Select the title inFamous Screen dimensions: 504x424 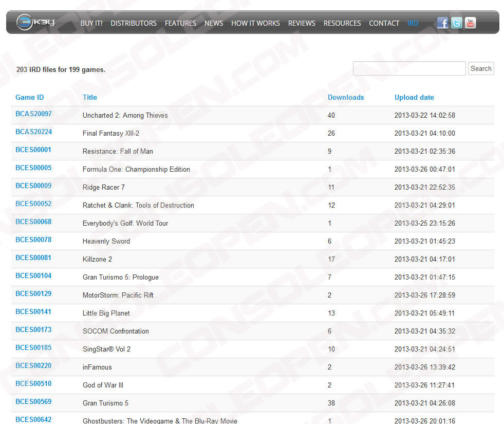pyautogui.click(x=97, y=367)
